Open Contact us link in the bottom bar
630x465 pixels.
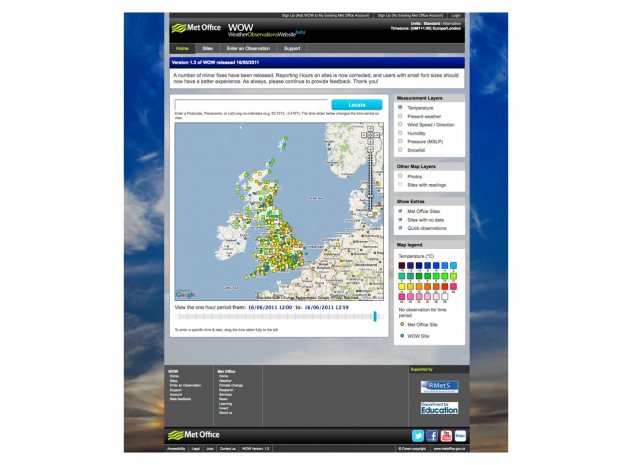[227, 449]
